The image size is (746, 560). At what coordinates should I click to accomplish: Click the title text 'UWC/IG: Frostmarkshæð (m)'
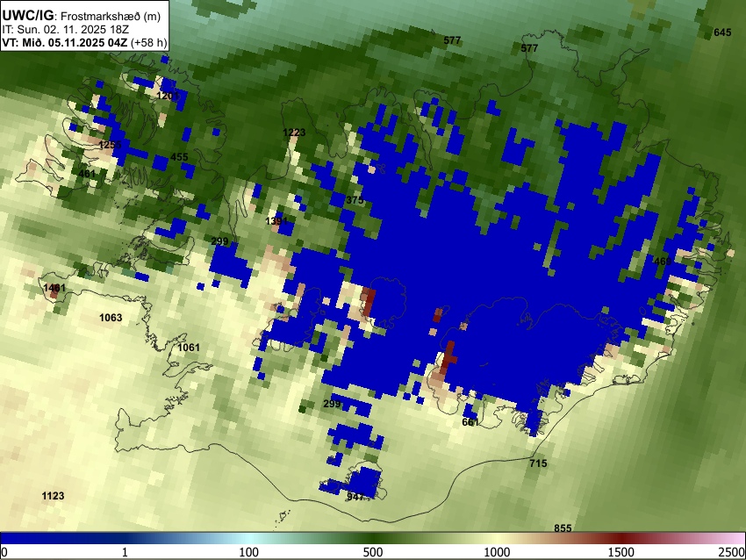pyautogui.click(x=82, y=16)
